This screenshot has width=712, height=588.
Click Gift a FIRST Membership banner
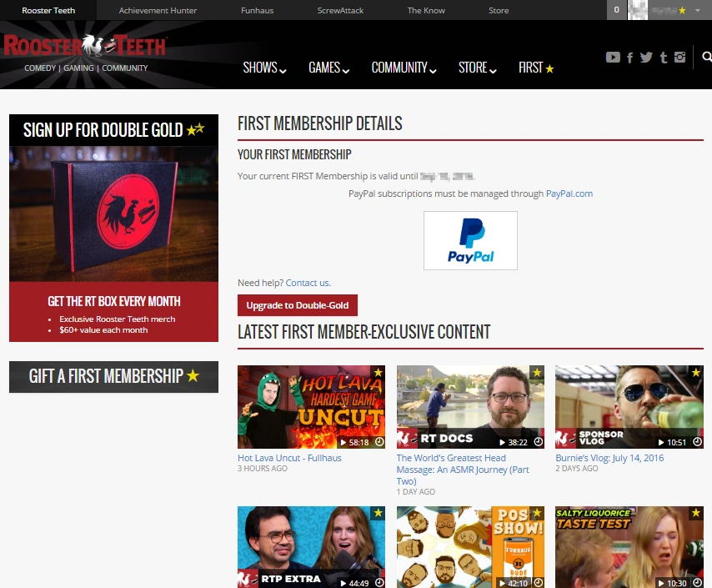pos(113,377)
